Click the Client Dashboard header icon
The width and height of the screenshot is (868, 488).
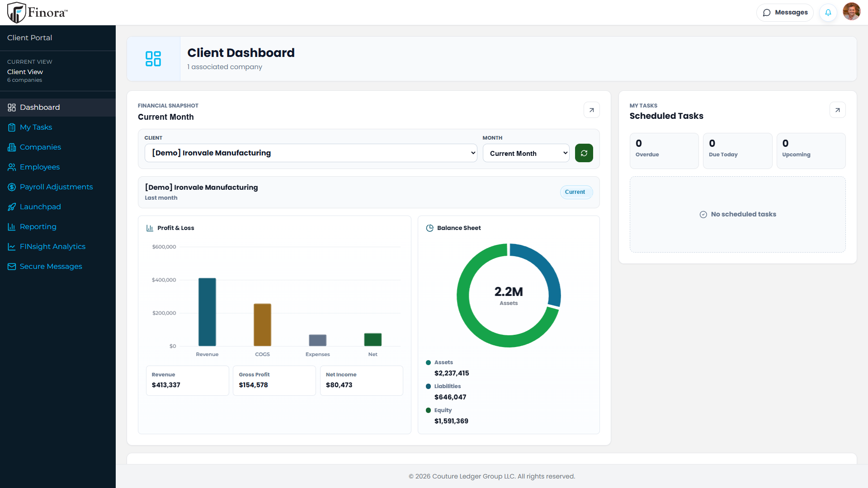[x=153, y=59]
